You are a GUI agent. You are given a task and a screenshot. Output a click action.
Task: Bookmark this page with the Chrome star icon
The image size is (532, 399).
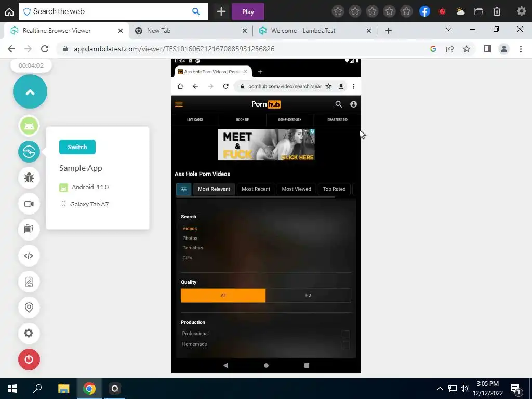tap(467, 49)
